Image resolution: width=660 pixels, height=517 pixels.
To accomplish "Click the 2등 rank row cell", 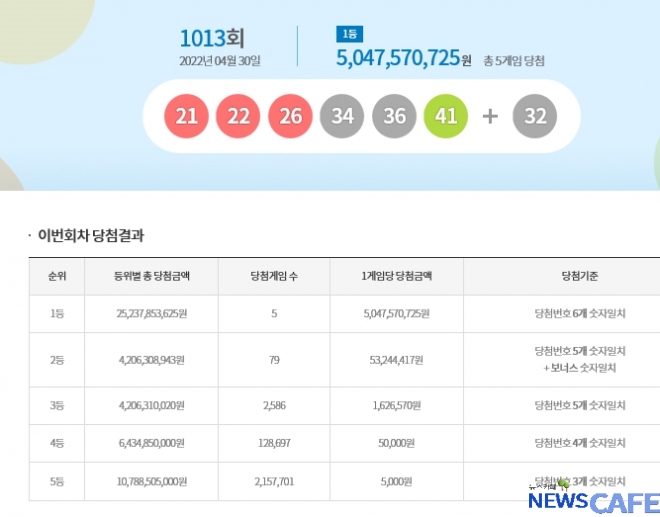I will tap(54, 360).
